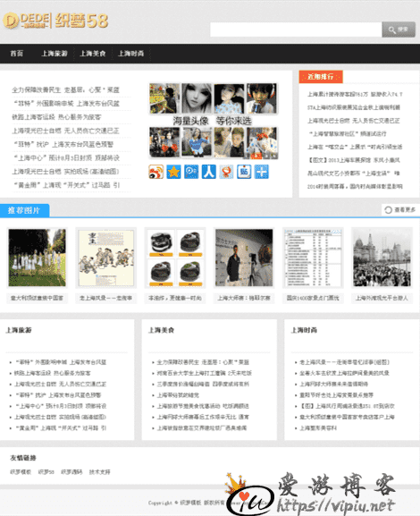This screenshot has width=420, height=516.
Task: Open ranking item "上海智慧旅游社区"
Action: [348, 134]
